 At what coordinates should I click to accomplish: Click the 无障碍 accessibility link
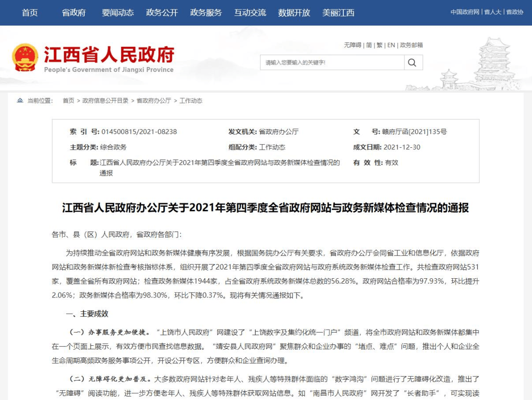[x=353, y=45]
